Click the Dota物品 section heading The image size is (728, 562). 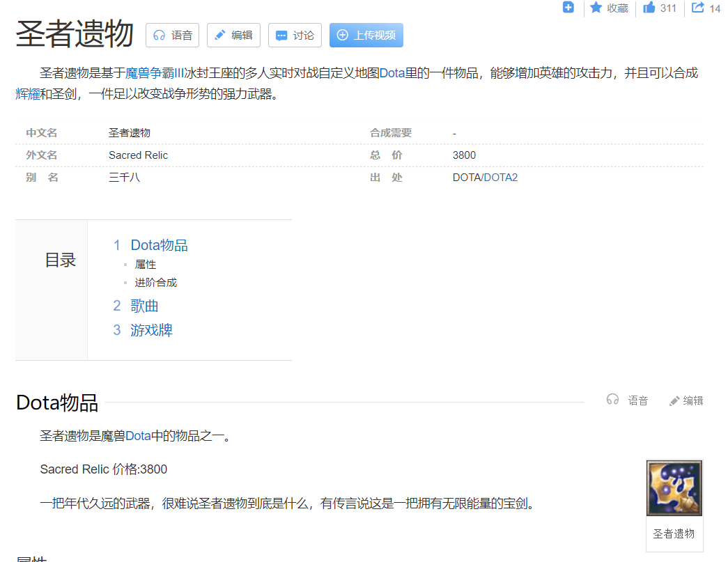click(x=56, y=403)
